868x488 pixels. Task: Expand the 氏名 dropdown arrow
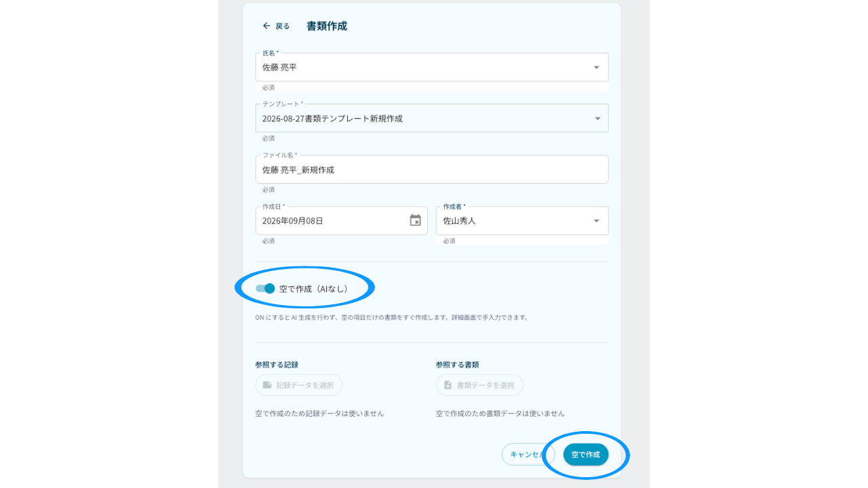point(597,67)
